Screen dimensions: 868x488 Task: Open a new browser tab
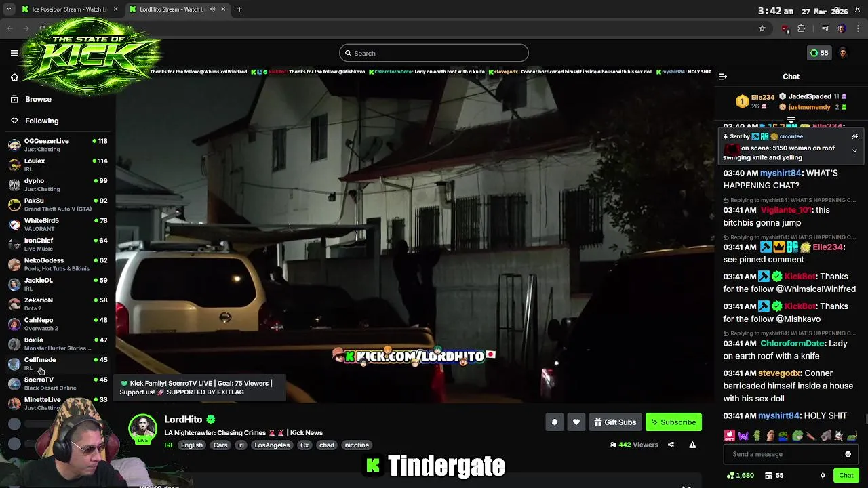(239, 9)
